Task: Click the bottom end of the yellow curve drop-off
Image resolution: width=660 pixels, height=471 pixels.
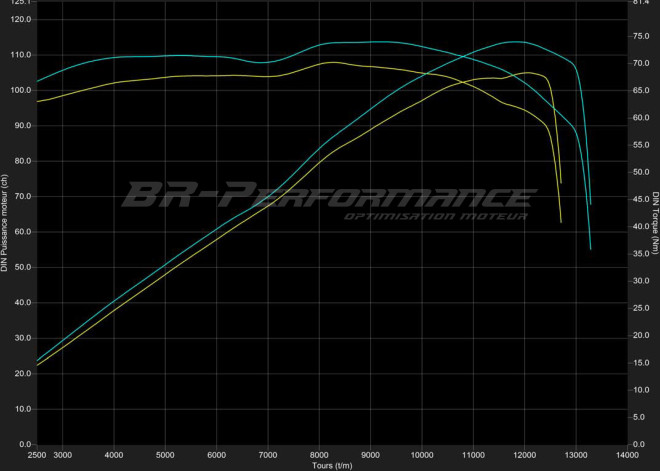Action: click(561, 222)
